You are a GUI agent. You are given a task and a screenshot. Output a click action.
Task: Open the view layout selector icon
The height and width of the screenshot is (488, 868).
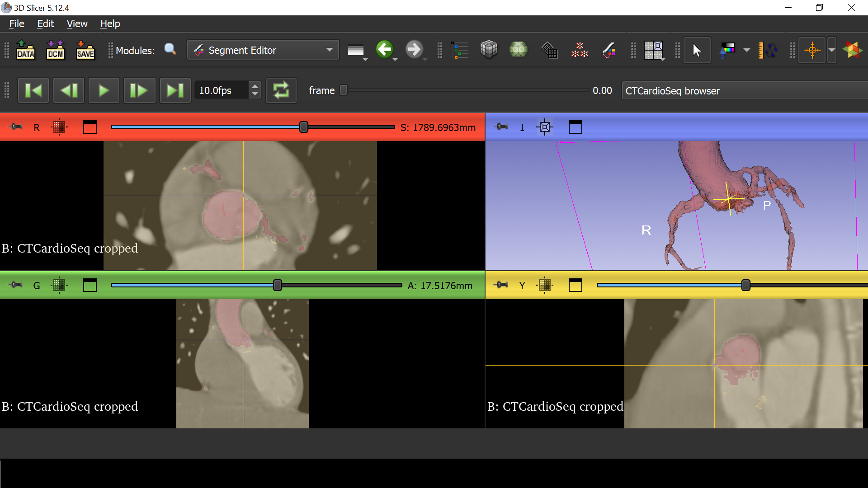click(x=653, y=50)
